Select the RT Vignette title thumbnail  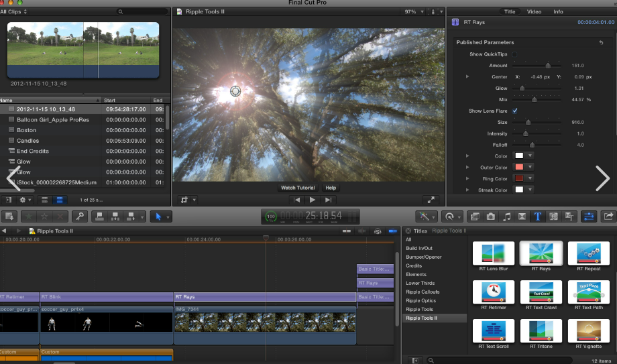click(x=588, y=331)
